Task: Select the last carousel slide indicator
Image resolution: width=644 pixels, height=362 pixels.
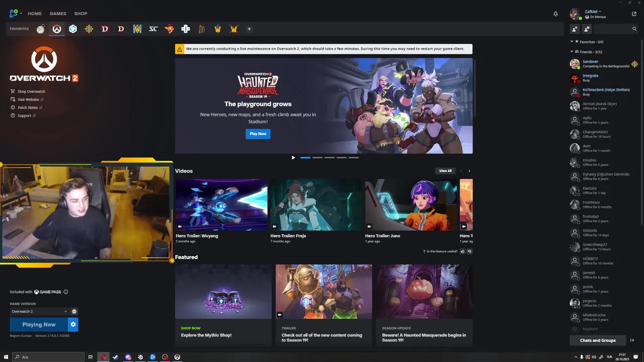Action: 353,157
